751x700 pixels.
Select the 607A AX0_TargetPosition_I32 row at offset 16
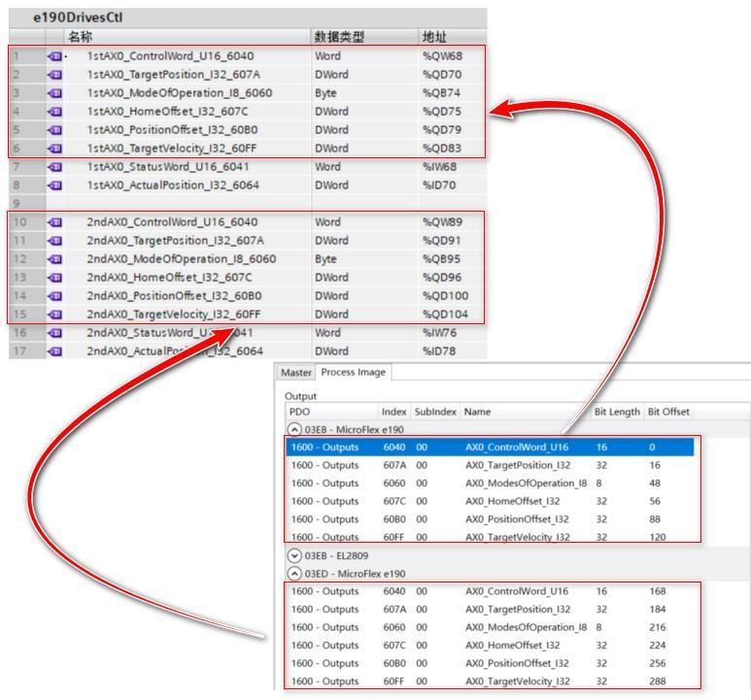[x=490, y=465]
